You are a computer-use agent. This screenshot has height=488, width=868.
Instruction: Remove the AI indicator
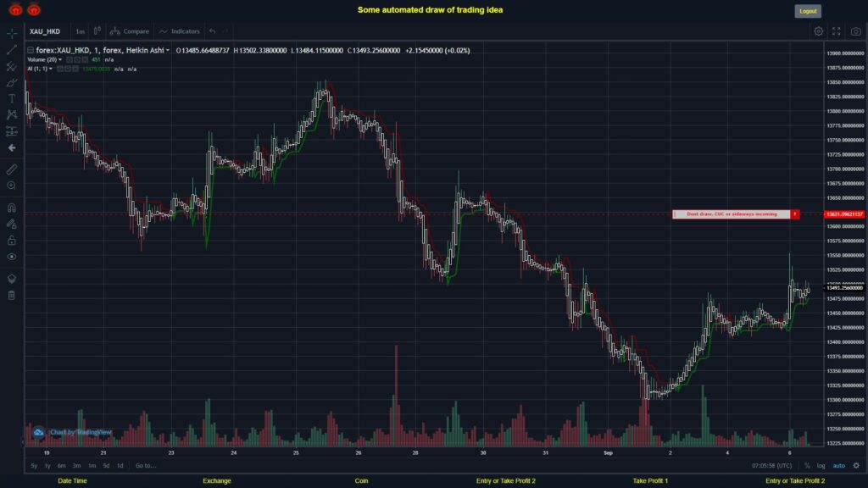point(75,69)
